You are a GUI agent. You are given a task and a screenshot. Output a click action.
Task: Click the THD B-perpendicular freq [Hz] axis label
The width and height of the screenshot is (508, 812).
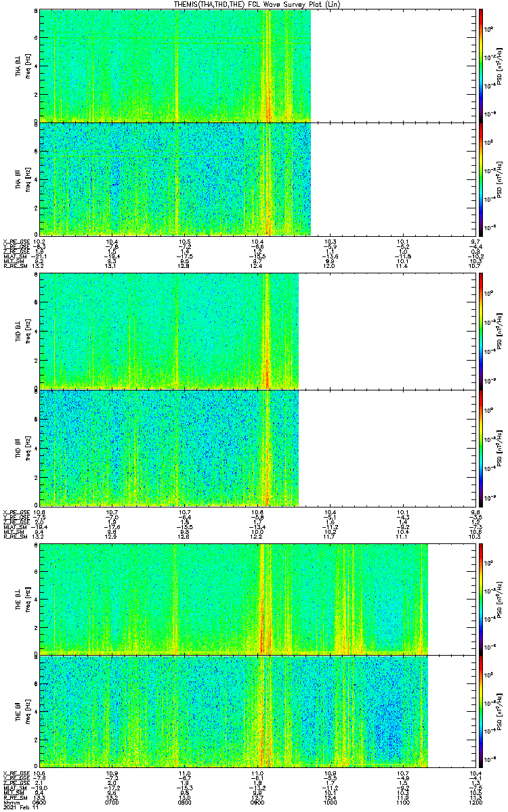(28, 332)
